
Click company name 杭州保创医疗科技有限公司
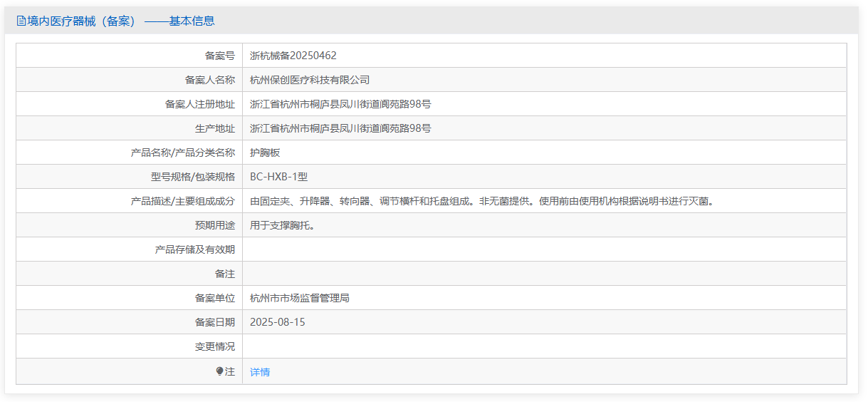(x=310, y=80)
